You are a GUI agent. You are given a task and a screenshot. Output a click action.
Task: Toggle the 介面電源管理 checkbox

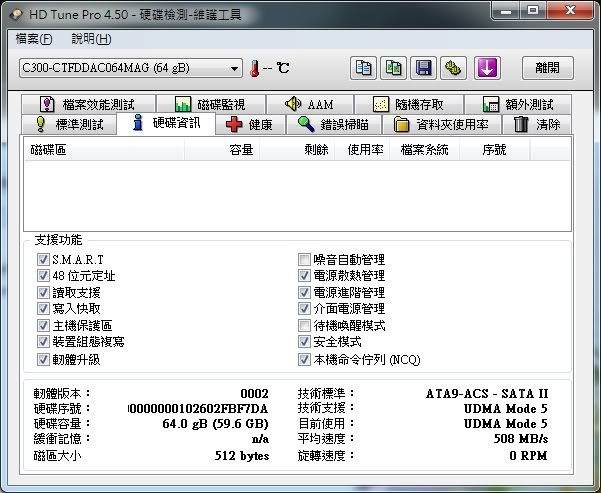tap(304, 308)
